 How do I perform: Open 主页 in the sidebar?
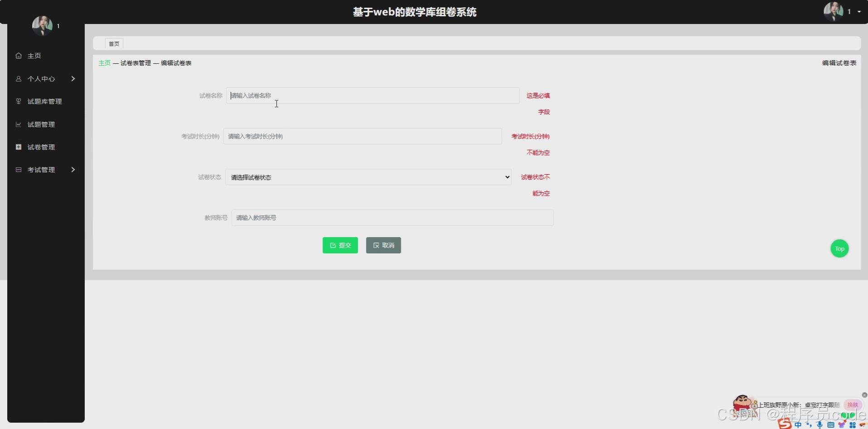34,56
